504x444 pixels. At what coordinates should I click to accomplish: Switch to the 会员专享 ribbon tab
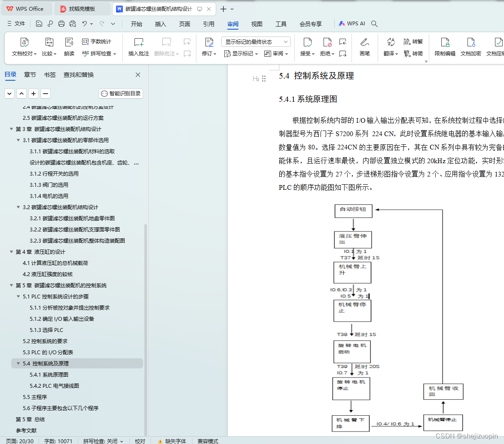coord(311,24)
